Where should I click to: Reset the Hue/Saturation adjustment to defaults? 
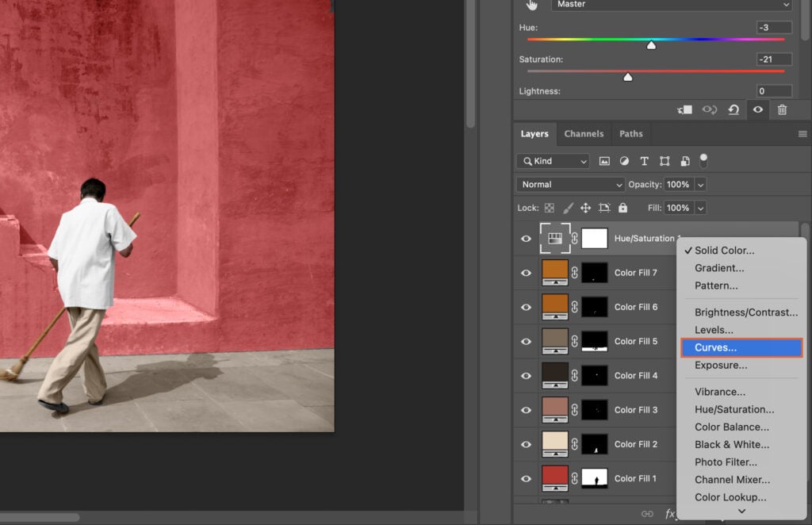point(733,109)
